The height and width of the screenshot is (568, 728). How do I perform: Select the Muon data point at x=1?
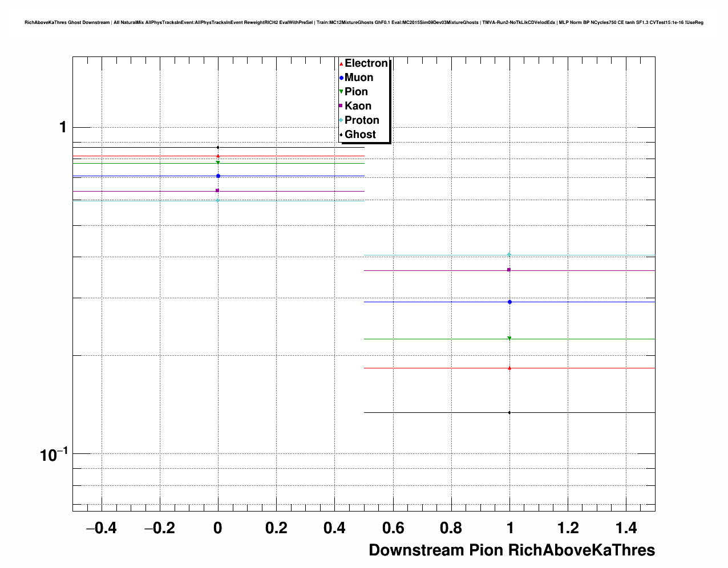509,302
